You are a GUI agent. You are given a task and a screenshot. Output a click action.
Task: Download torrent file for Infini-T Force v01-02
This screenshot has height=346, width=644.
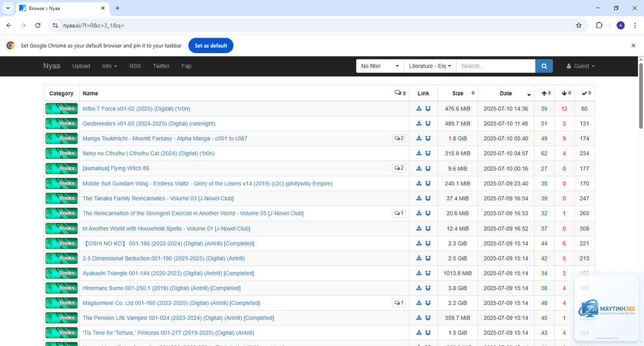tap(419, 109)
